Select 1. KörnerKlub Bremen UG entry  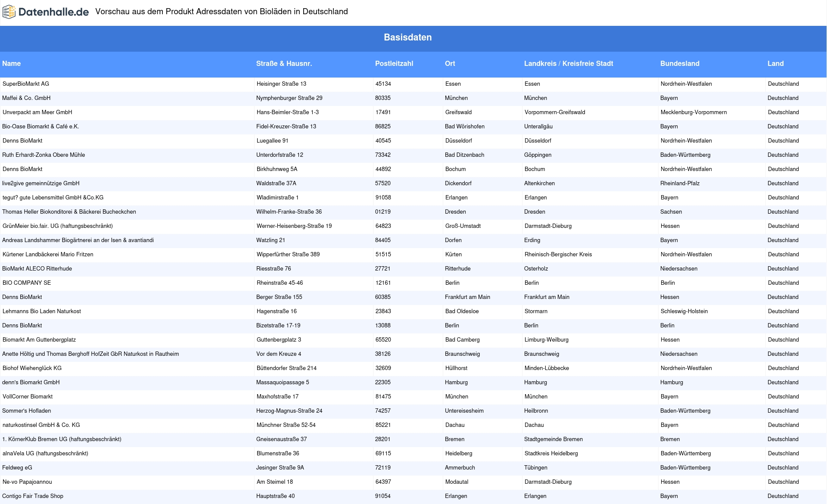[x=62, y=439]
